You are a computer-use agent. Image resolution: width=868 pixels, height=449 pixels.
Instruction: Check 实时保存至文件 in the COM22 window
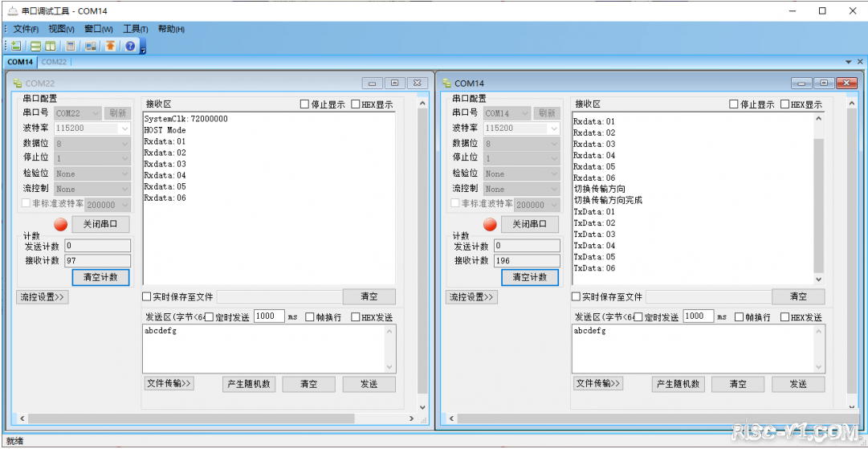pos(147,296)
